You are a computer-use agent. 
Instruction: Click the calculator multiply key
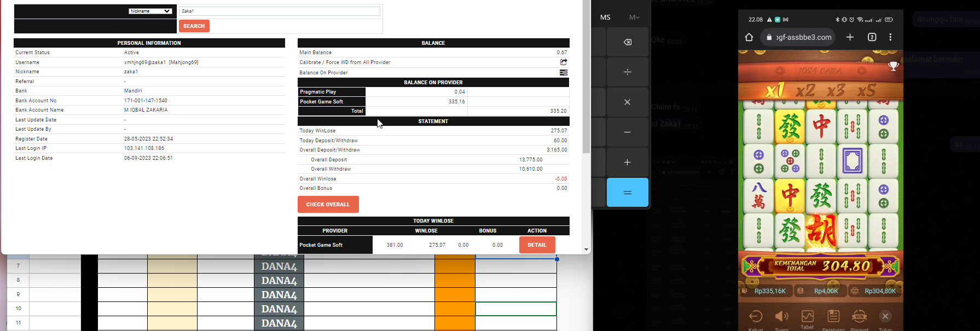click(628, 102)
